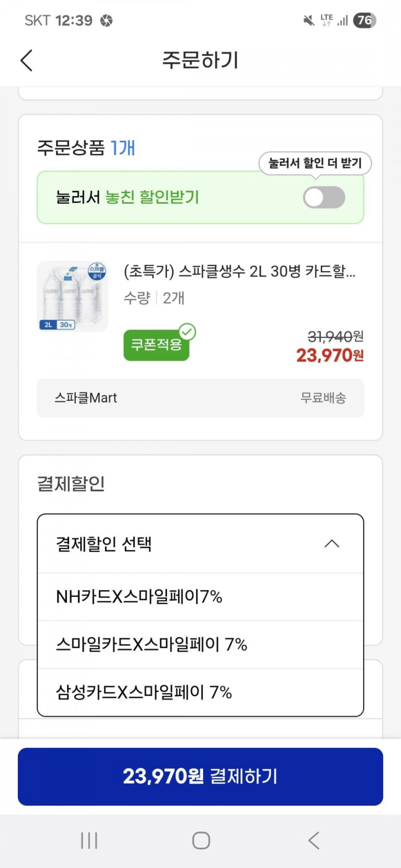Image resolution: width=401 pixels, height=868 pixels.
Task: Tap the Android navigation back icon
Action: tap(314, 840)
